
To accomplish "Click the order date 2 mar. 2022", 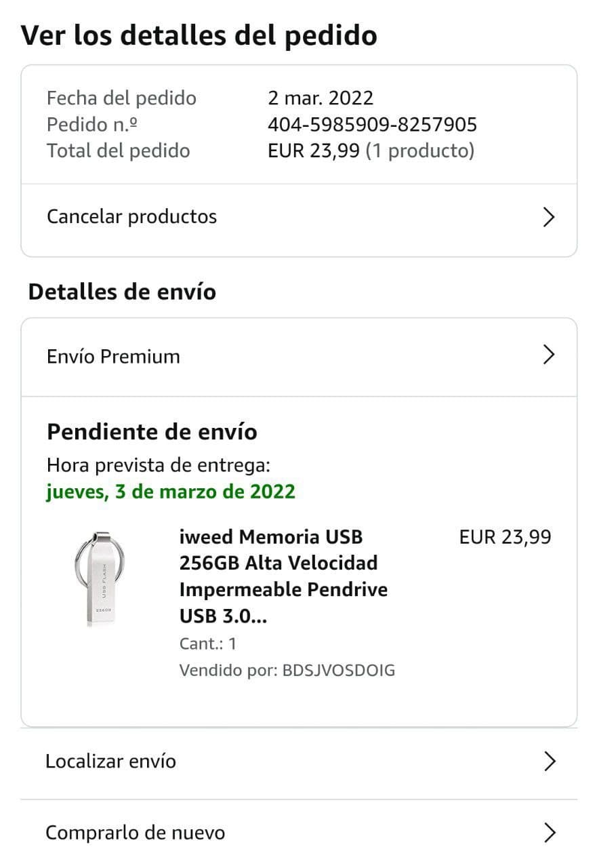I will 321,98.
